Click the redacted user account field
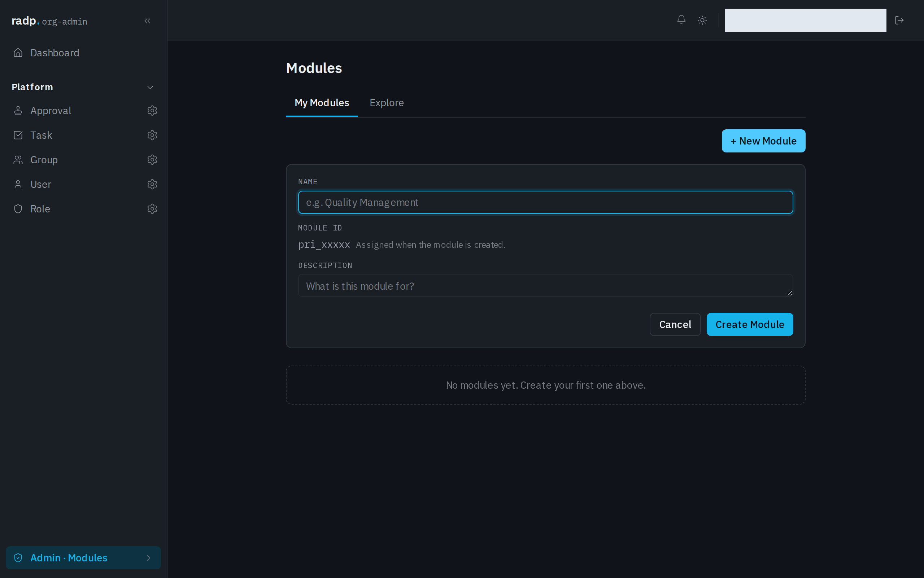Screen dimensions: 924x578 [x=805, y=20]
